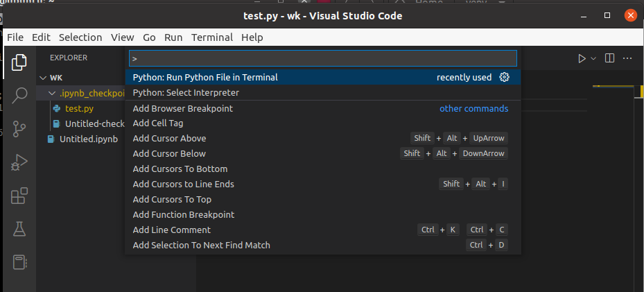Viewport: 644px width, 292px height.
Task: Collapse the .ipynb_checkpoints folder
Action: pos(53,93)
